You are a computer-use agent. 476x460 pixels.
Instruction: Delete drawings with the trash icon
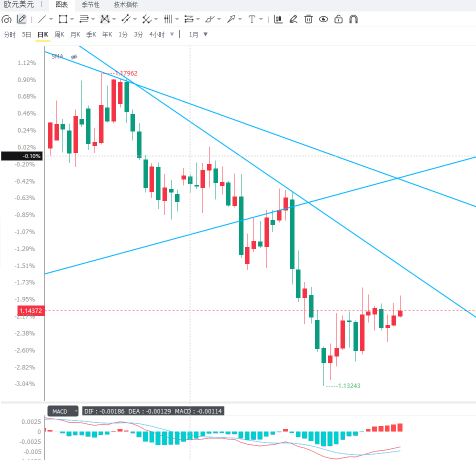pos(308,19)
